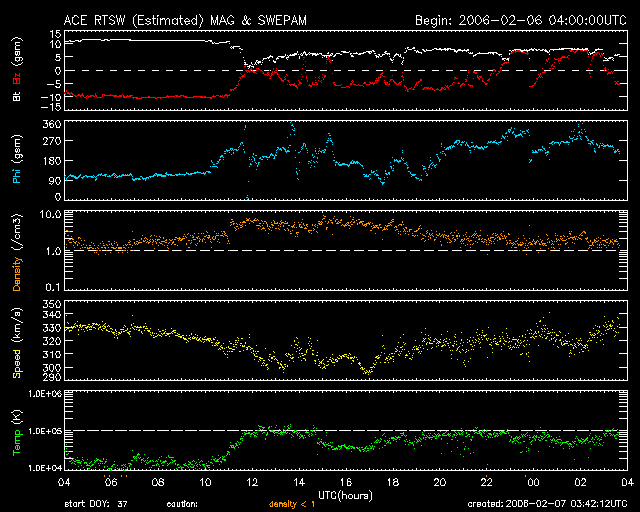Click the '0.1' tick on Density axis
The height and width of the screenshot is (512, 640).
click(x=53, y=287)
